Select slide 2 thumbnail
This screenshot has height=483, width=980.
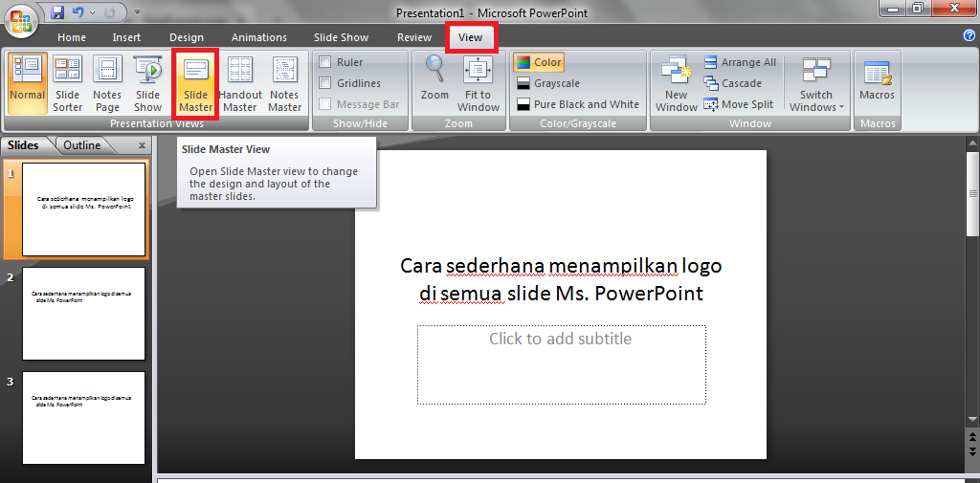point(83,314)
